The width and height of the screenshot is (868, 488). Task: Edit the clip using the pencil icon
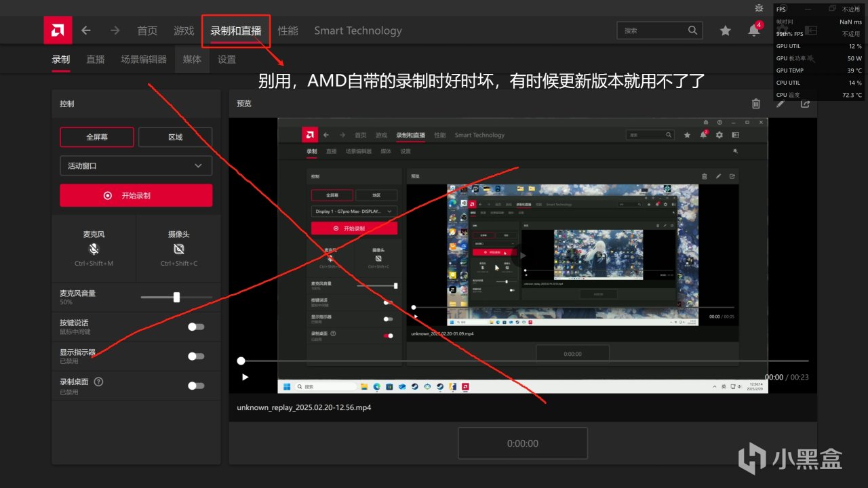tap(781, 104)
